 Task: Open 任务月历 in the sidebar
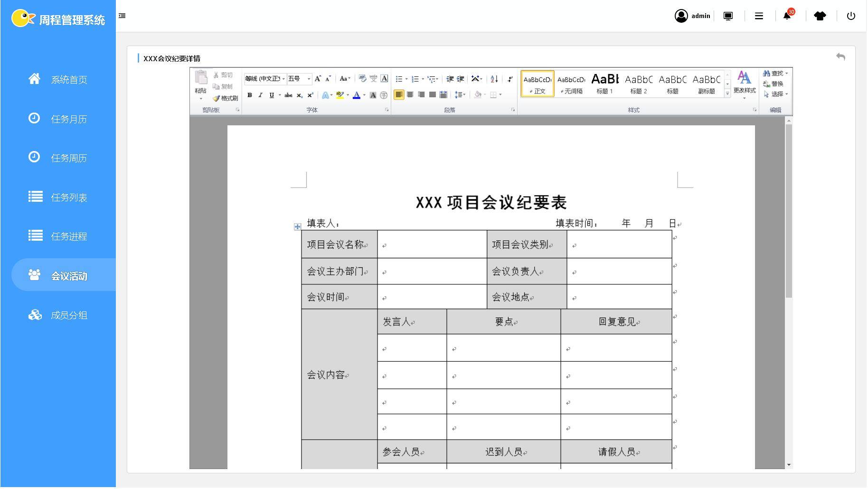68,119
